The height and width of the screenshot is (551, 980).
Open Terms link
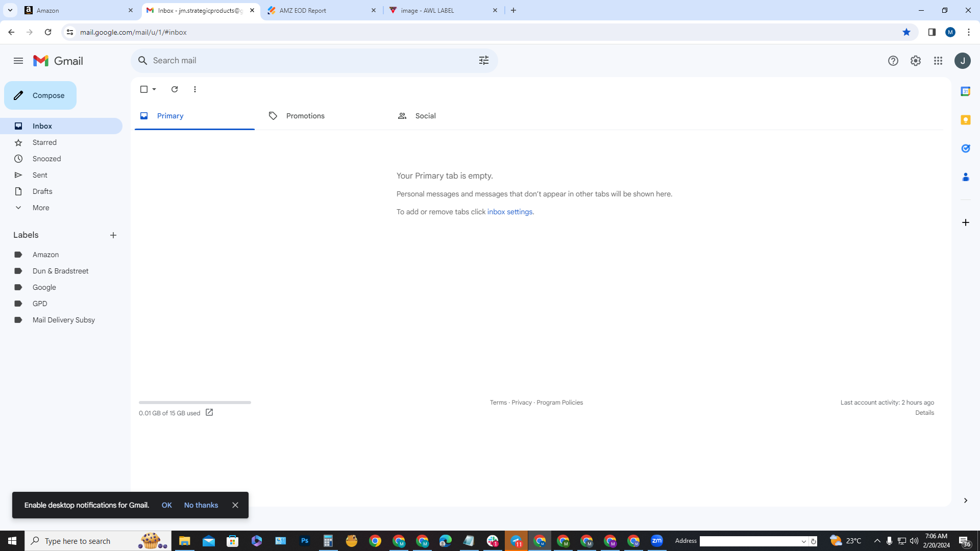(498, 403)
